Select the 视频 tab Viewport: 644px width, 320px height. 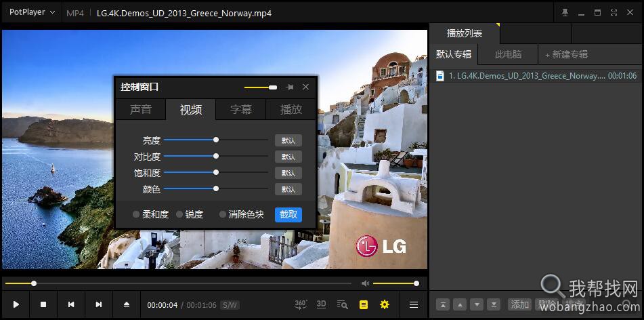point(190,109)
